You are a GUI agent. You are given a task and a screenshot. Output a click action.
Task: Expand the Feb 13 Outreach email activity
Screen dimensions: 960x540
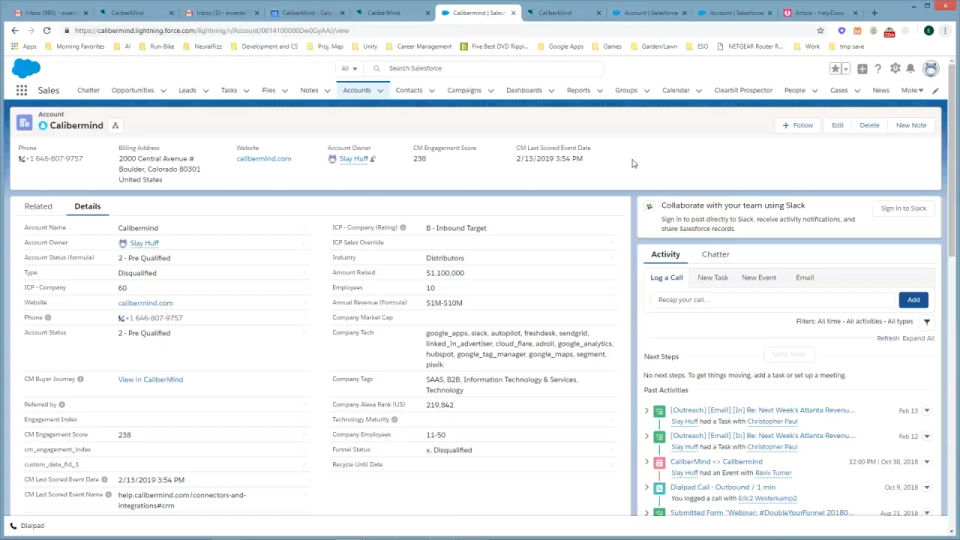tap(647, 410)
